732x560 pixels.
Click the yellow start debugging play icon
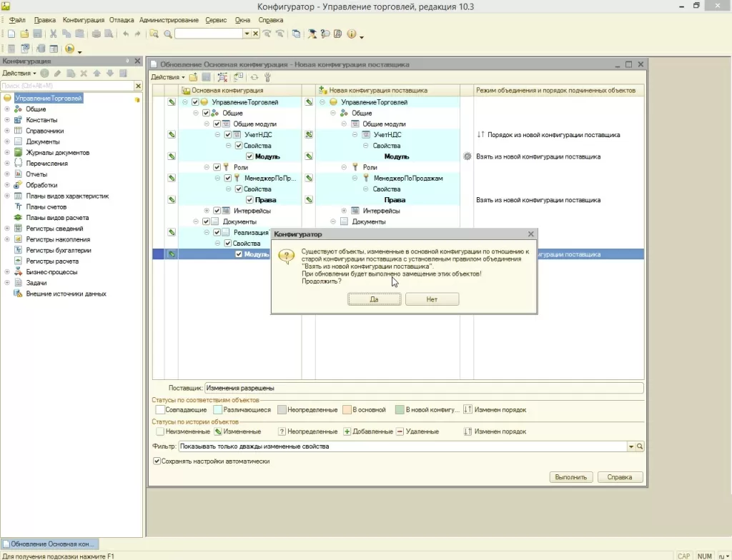pos(70,49)
